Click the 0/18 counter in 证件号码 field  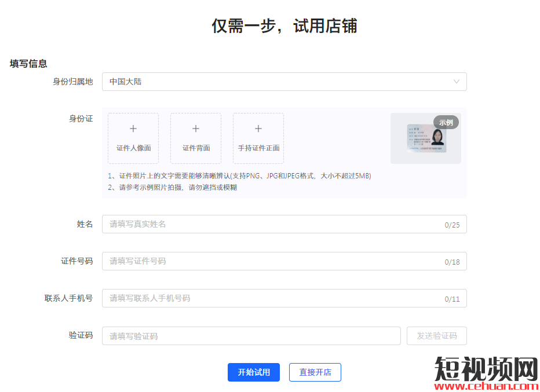click(x=452, y=262)
